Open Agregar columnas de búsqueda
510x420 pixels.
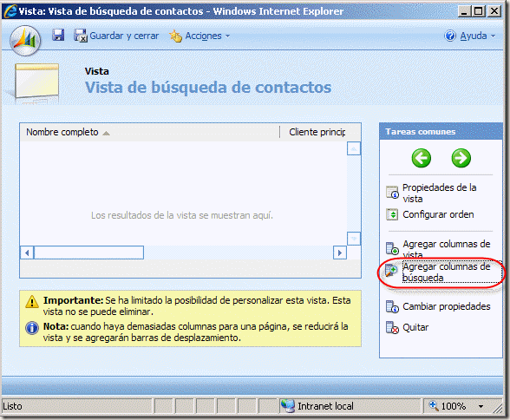coord(446,272)
